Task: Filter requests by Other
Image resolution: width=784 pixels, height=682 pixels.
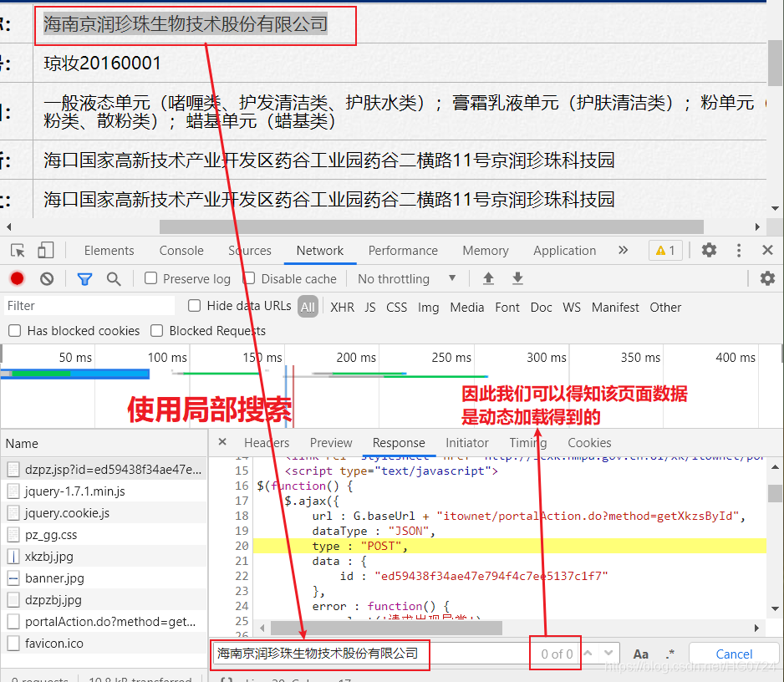Action: (665, 307)
